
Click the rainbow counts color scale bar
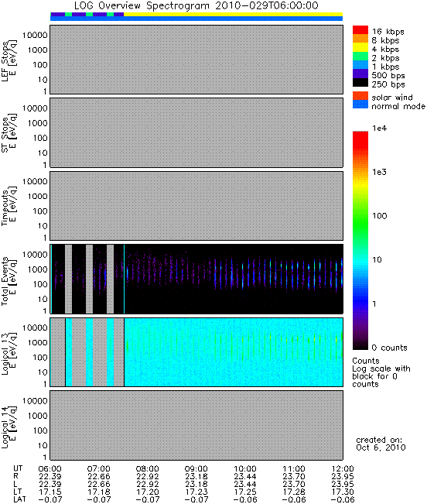coord(360,241)
